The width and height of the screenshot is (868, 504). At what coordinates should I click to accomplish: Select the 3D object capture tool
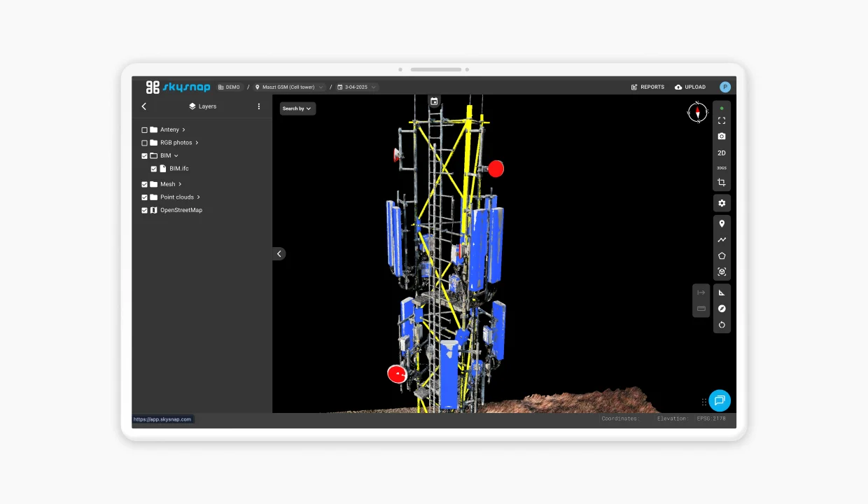click(722, 272)
